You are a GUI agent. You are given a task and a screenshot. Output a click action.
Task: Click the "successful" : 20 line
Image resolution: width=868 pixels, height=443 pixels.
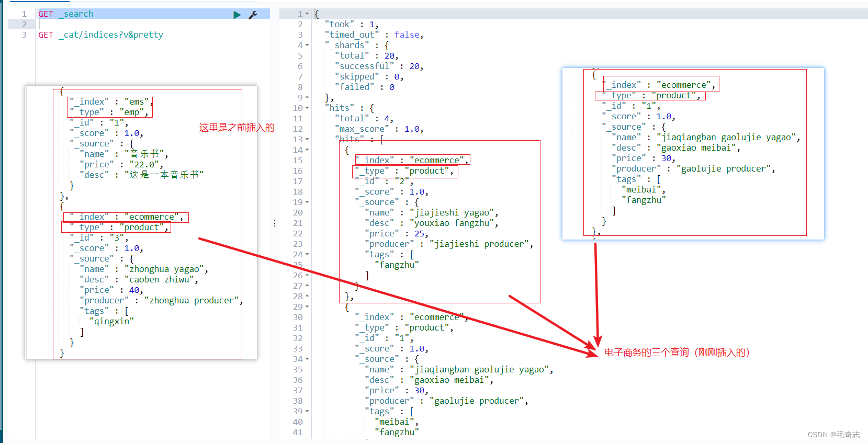[379, 66]
